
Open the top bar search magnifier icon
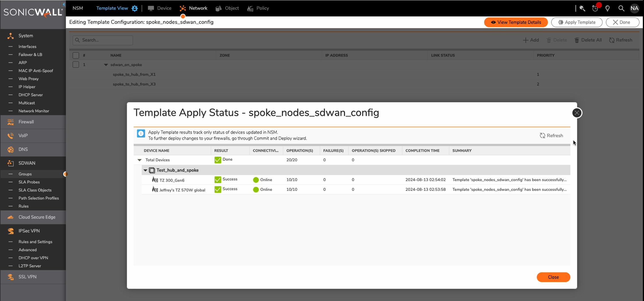(621, 8)
